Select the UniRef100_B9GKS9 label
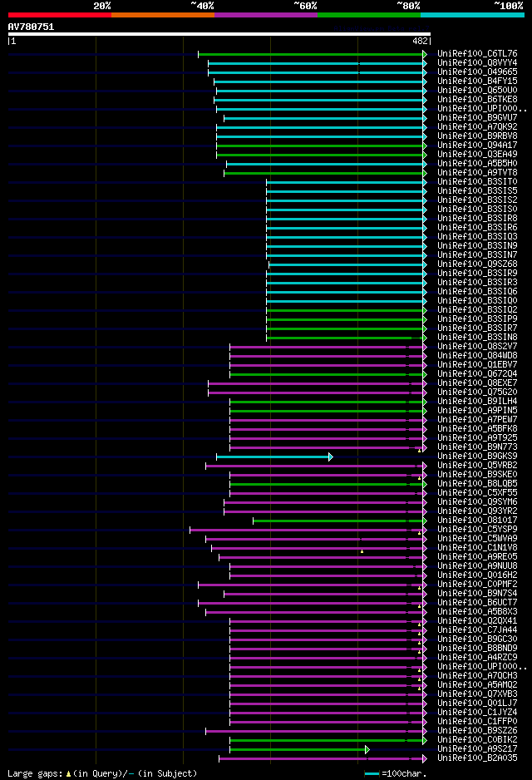Screen dimensions: 532x780 click(x=477, y=457)
